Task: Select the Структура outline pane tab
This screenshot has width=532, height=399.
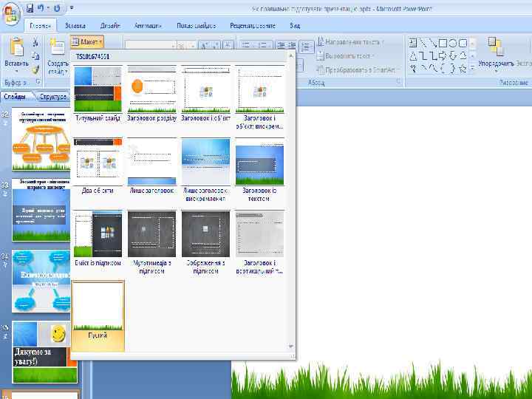Action: (x=52, y=97)
